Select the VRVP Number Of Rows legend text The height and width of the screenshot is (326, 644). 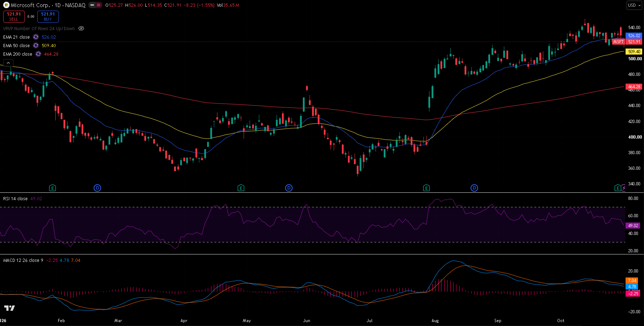39,28
